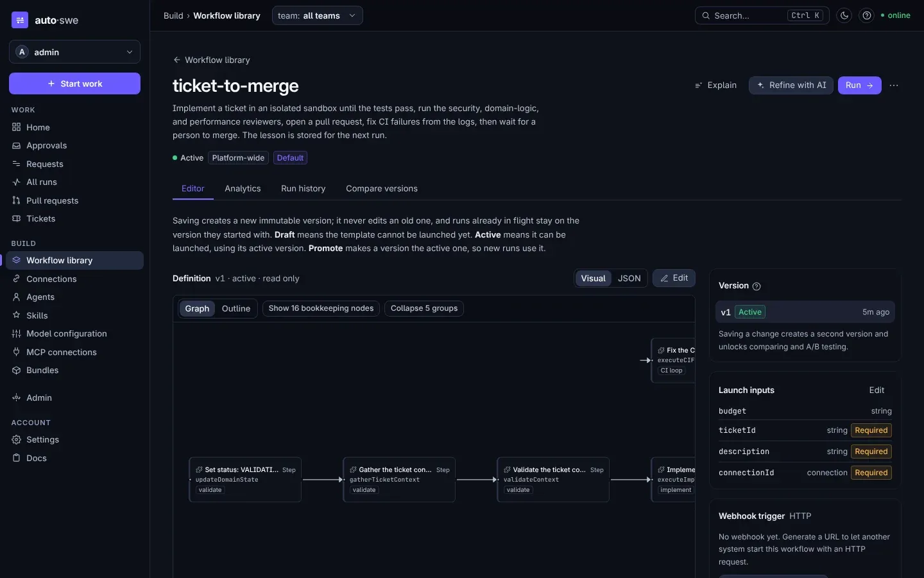Screen dimensions: 924x578
Task: Open Settings gear icon
Action: 17,440
